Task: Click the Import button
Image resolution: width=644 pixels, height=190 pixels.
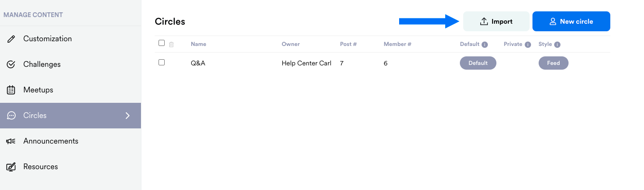Action: coord(496,21)
